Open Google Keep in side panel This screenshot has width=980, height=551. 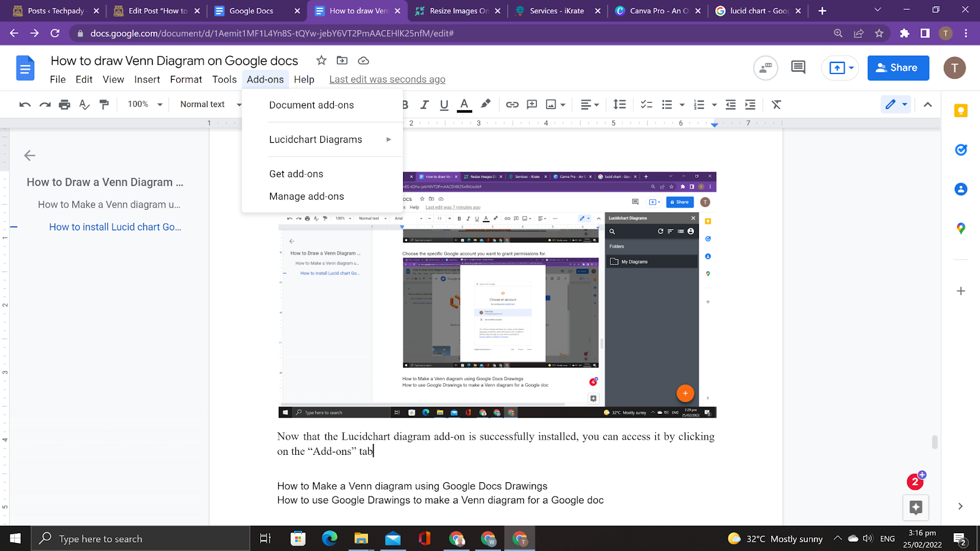click(960, 111)
